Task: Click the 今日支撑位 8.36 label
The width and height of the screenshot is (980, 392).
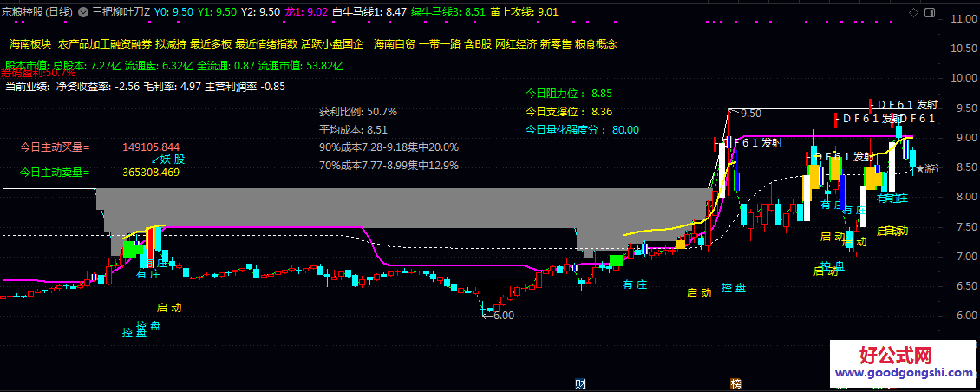Action: 569,112
